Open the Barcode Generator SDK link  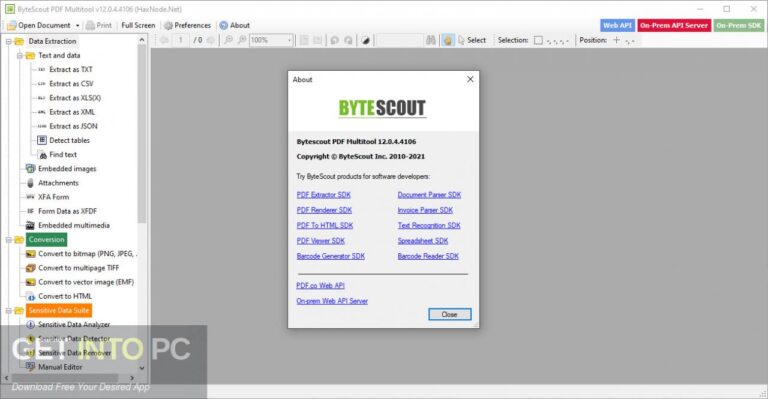pos(331,256)
